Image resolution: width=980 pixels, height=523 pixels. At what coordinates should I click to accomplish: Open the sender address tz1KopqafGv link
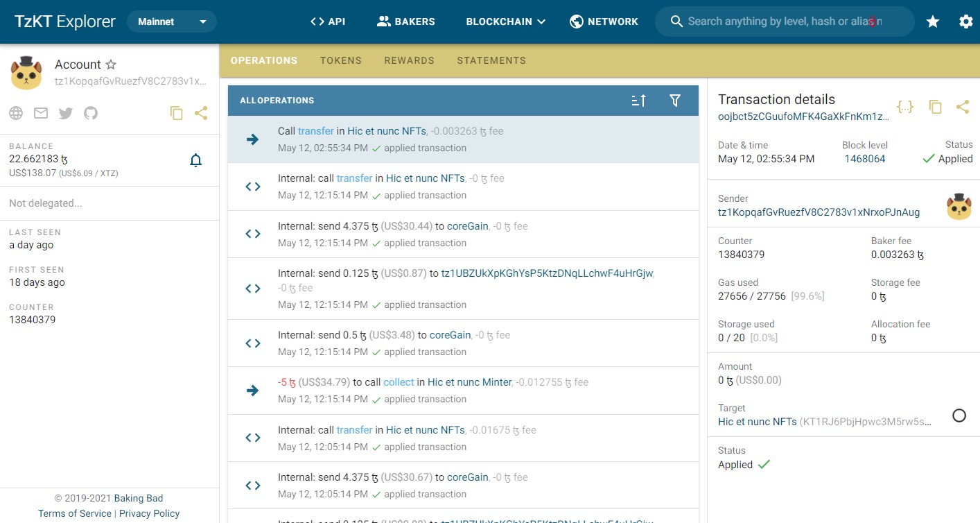(x=819, y=212)
